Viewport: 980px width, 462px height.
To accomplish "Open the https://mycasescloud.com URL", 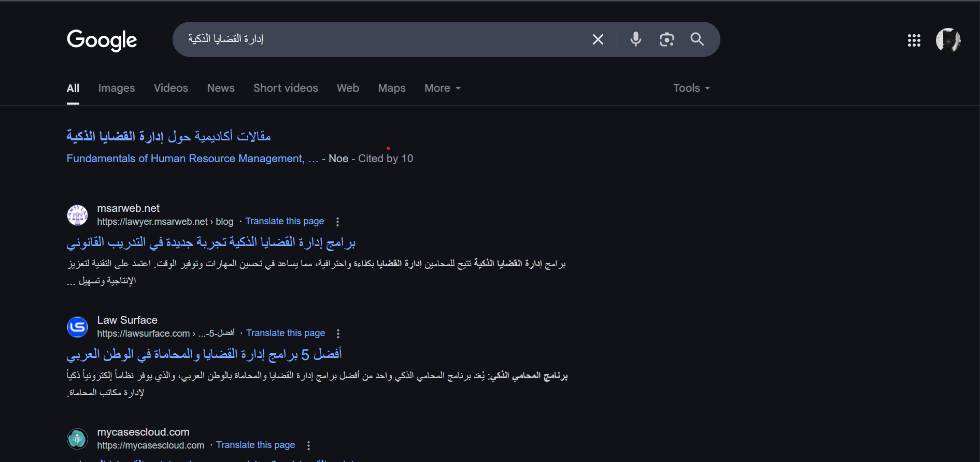I will pyautogui.click(x=151, y=445).
